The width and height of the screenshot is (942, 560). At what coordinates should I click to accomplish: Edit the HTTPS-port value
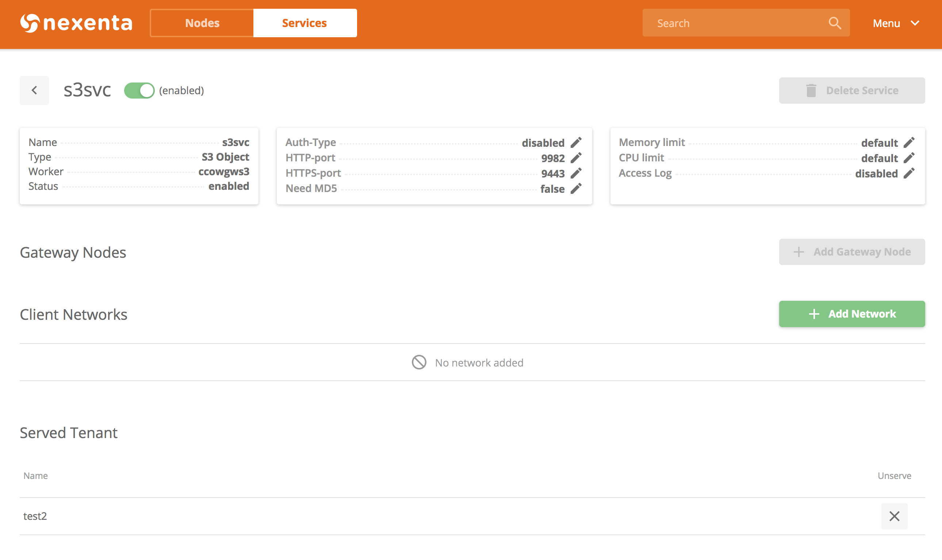coord(575,173)
